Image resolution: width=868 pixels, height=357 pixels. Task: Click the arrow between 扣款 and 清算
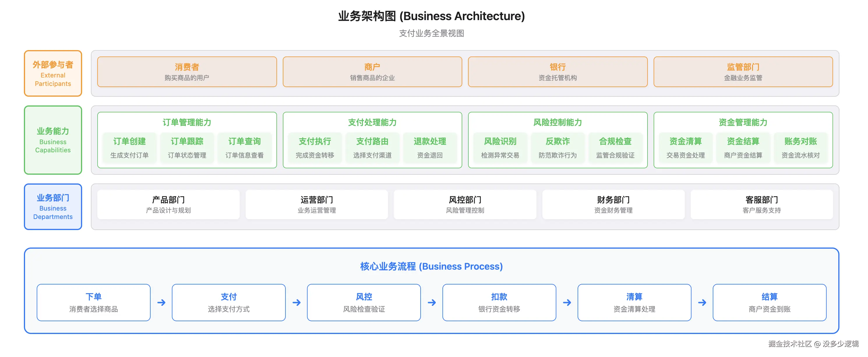[x=567, y=303]
